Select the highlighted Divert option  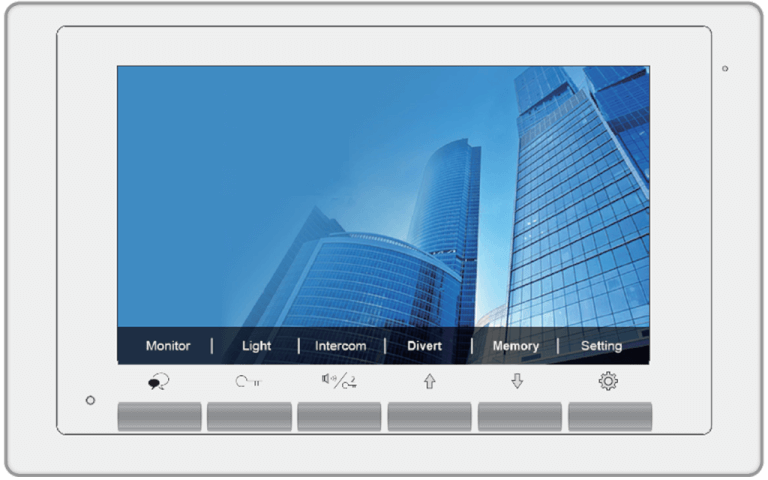point(424,346)
